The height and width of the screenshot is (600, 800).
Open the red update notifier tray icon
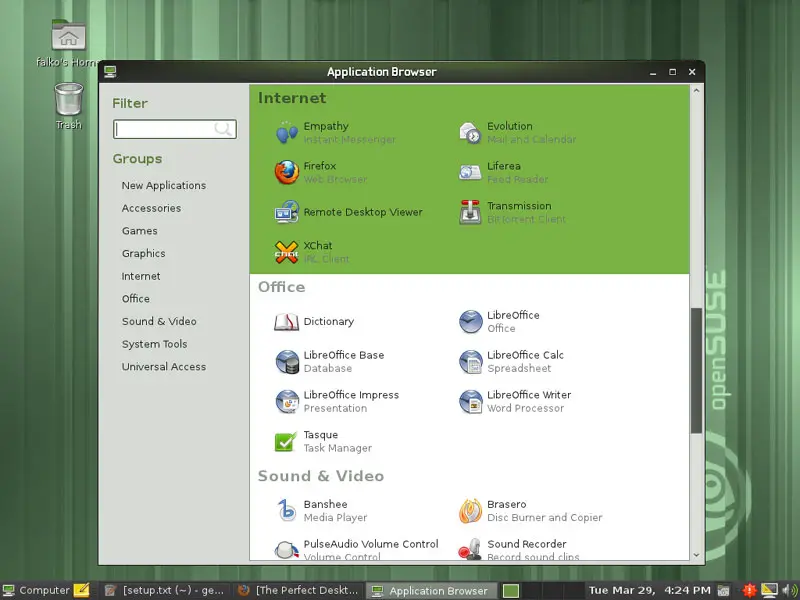click(749, 590)
